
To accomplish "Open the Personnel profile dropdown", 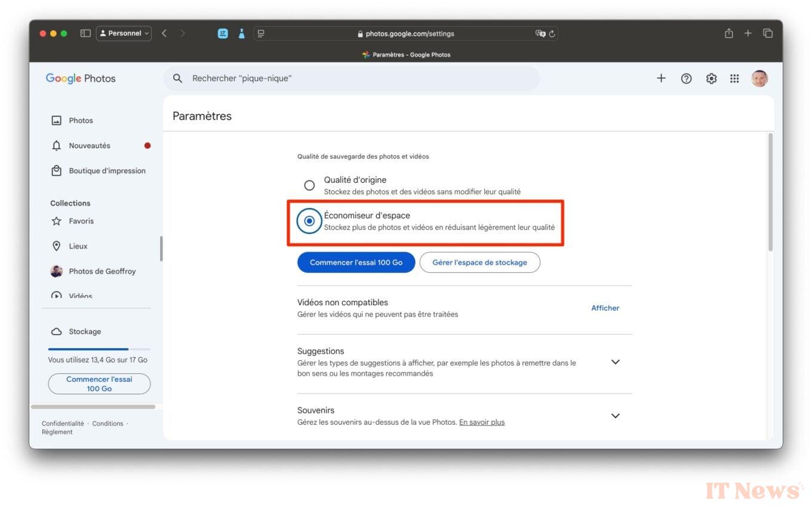I will (x=124, y=33).
